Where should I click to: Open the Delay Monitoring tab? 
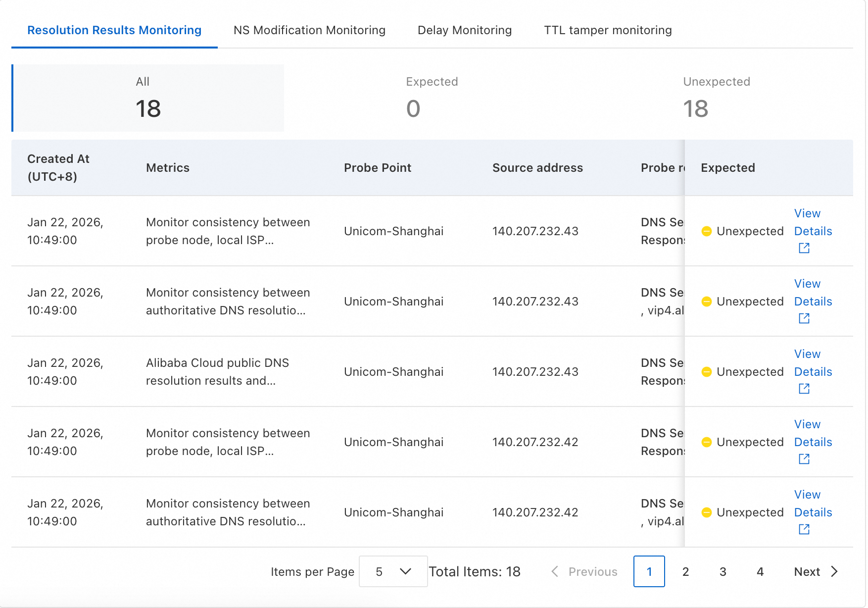click(464, 30)
